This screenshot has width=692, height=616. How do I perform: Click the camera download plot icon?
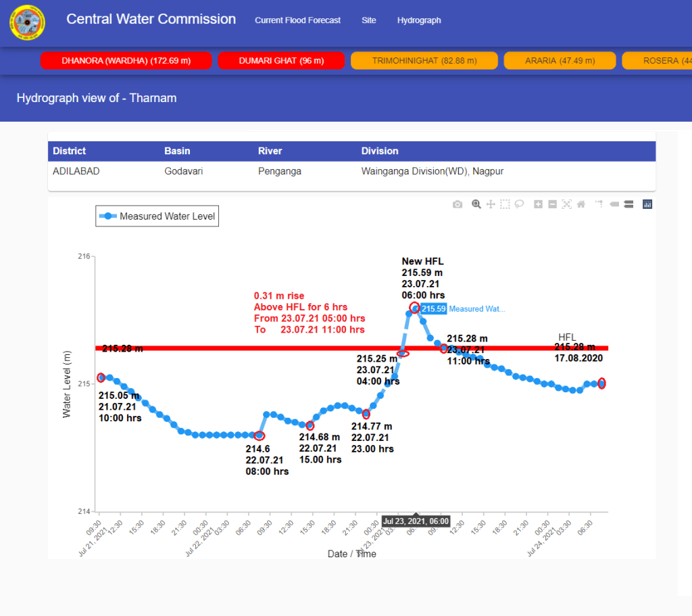458,204
